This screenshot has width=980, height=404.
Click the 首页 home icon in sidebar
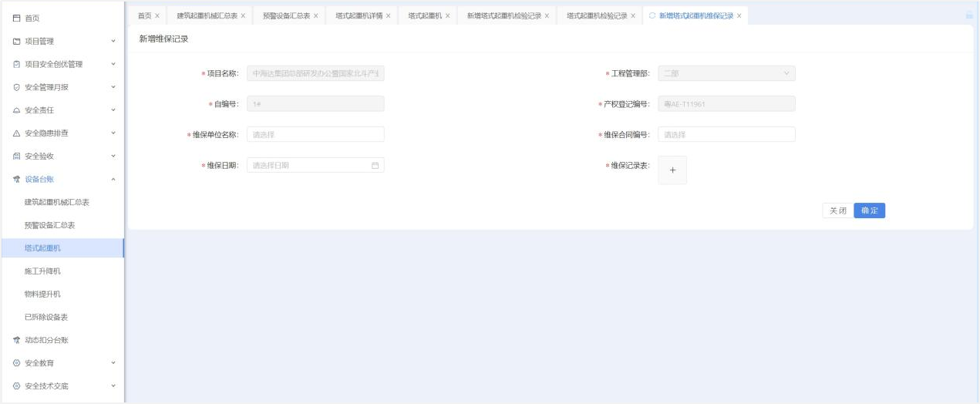(x=16, y=18)
